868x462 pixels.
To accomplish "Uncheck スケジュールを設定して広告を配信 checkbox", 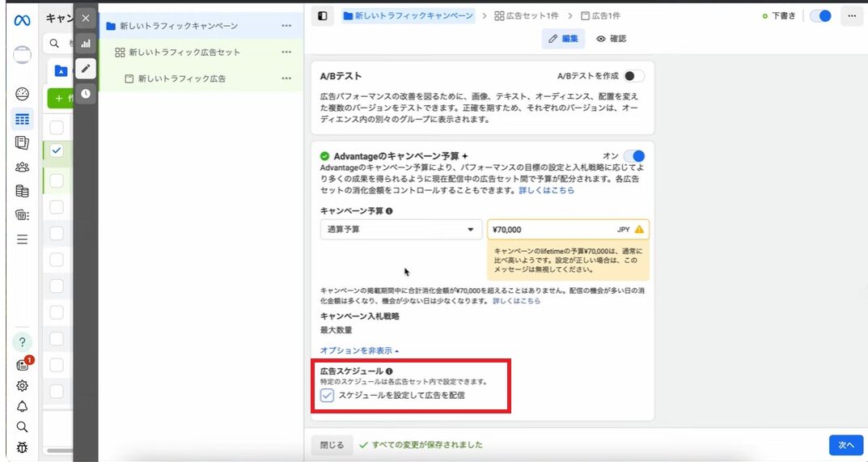I will coord(328,396).
